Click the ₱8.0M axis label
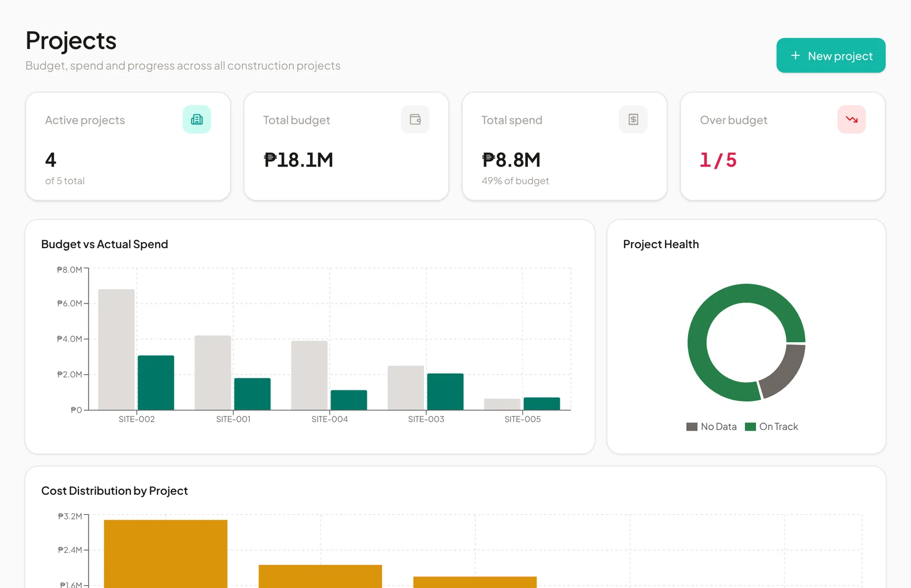Viewport: 911px width, 588px height. 70,270
